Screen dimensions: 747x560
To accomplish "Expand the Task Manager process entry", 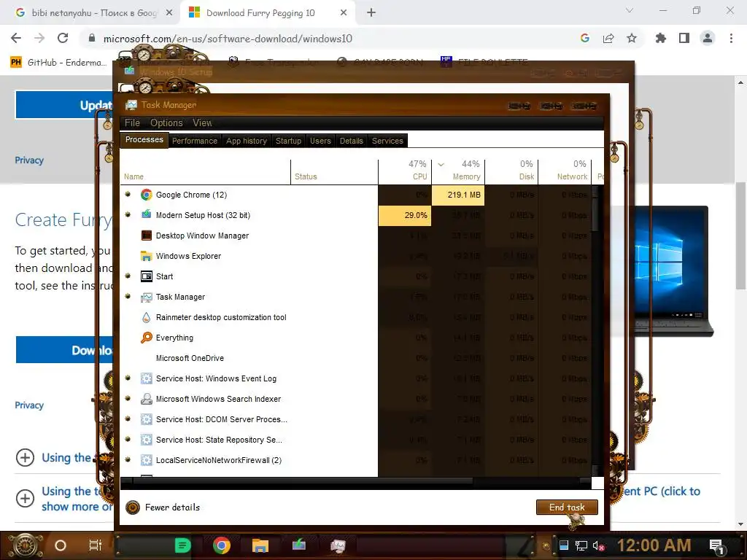I will pyautogui.click(x=128, y=296).
